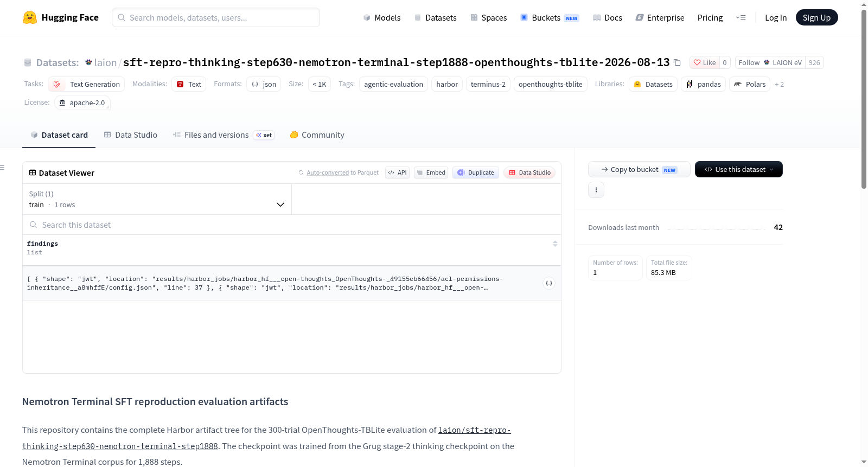Click the search magnifier in dataset search

(x=33, y=225)
